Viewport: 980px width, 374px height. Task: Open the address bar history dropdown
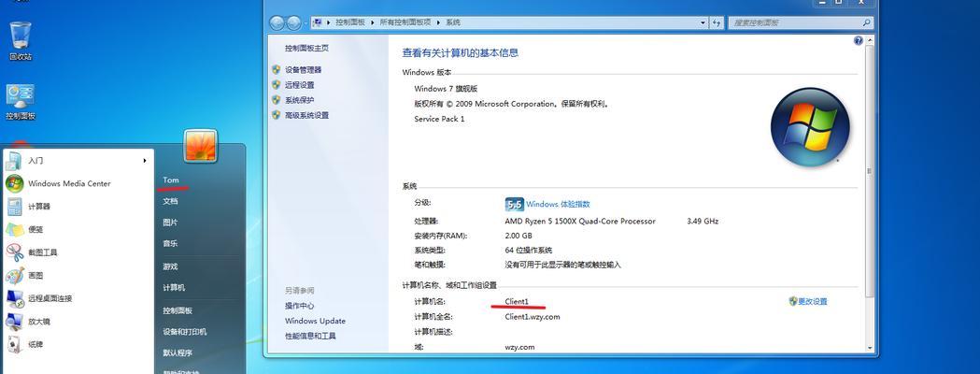(x=703, y=22)
